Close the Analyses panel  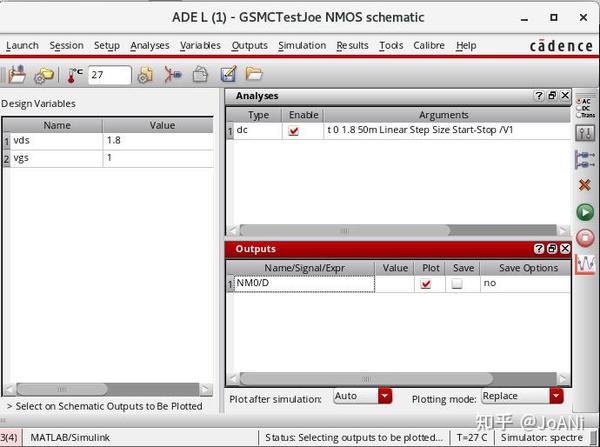pyautogui.click(x=565, y=95)
